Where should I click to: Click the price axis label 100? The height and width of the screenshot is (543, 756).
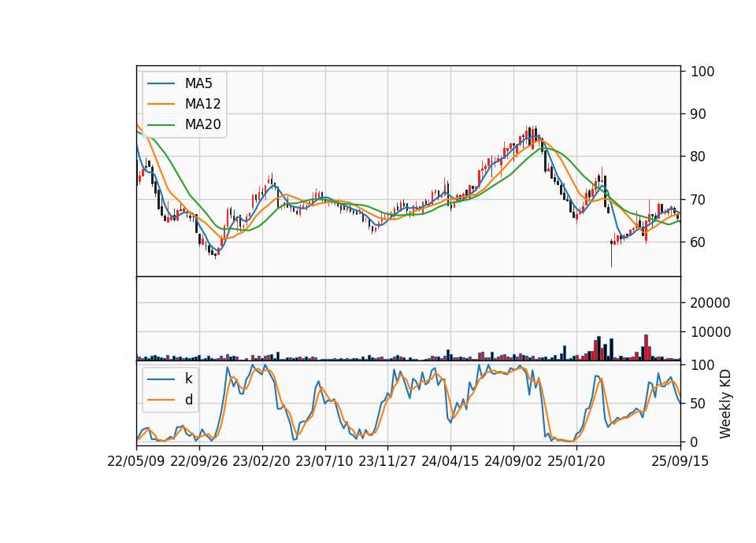[x=702, y=72]
